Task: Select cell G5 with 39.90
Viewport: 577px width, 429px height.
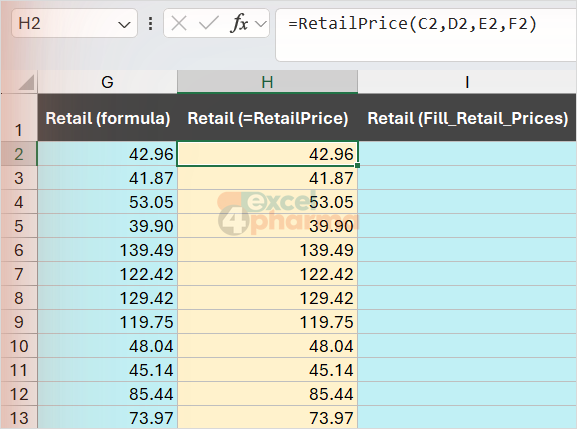Action: coord(107,226)
